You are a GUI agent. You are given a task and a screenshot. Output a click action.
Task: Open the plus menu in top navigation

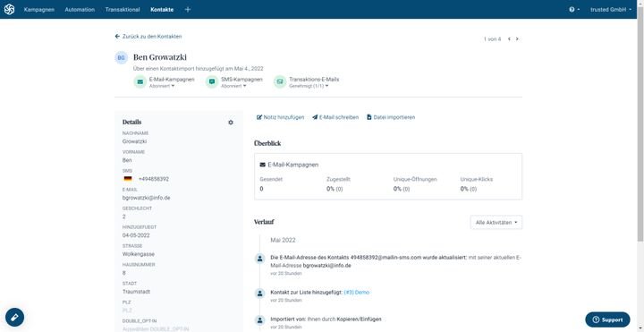188,10
